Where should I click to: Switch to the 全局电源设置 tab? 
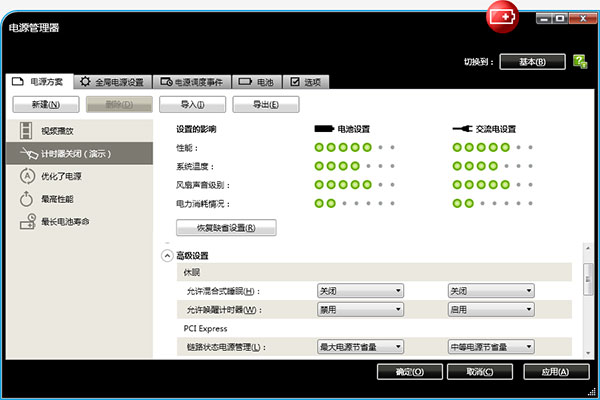112,82
